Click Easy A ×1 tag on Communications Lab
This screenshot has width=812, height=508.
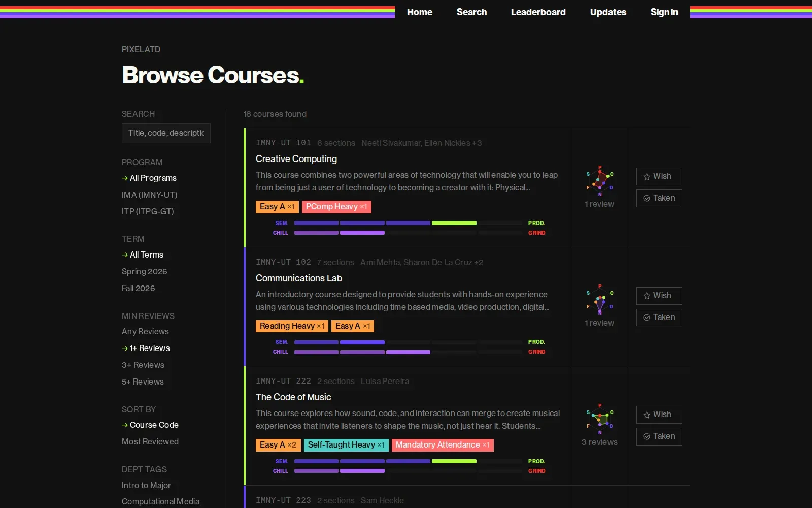[x=353, y=326]
